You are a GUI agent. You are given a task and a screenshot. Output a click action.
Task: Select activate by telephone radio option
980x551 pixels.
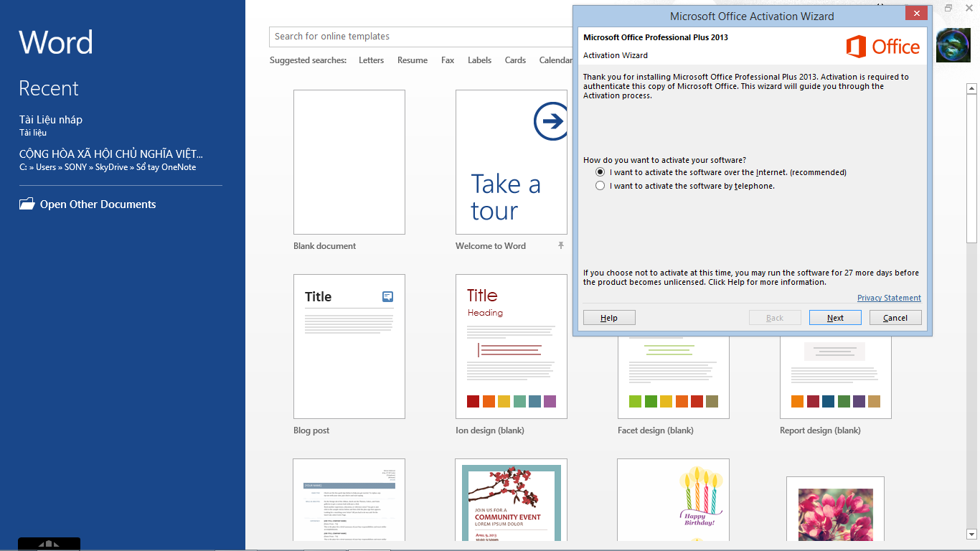(600, 186)
